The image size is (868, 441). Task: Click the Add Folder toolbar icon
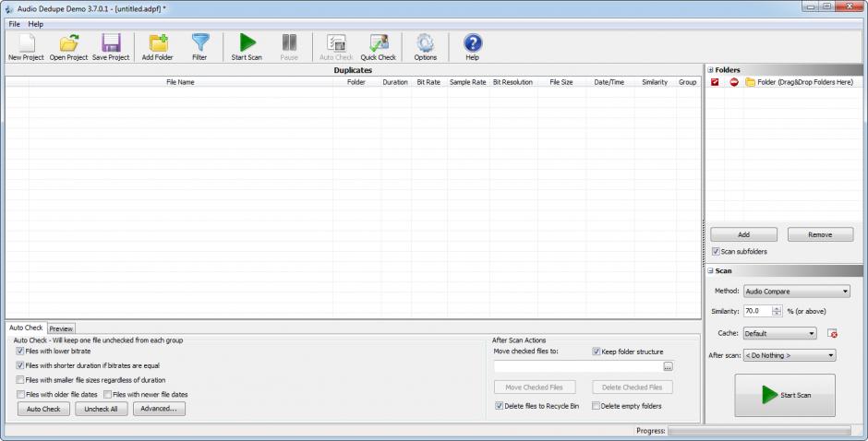tap(158, 43)
